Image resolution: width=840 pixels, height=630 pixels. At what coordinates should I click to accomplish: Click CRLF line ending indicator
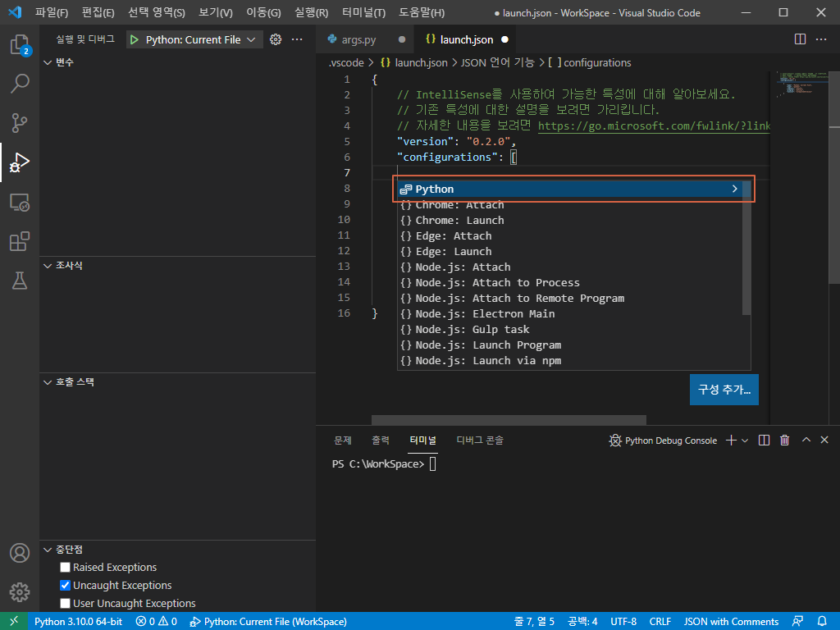(x=660, y=622)
